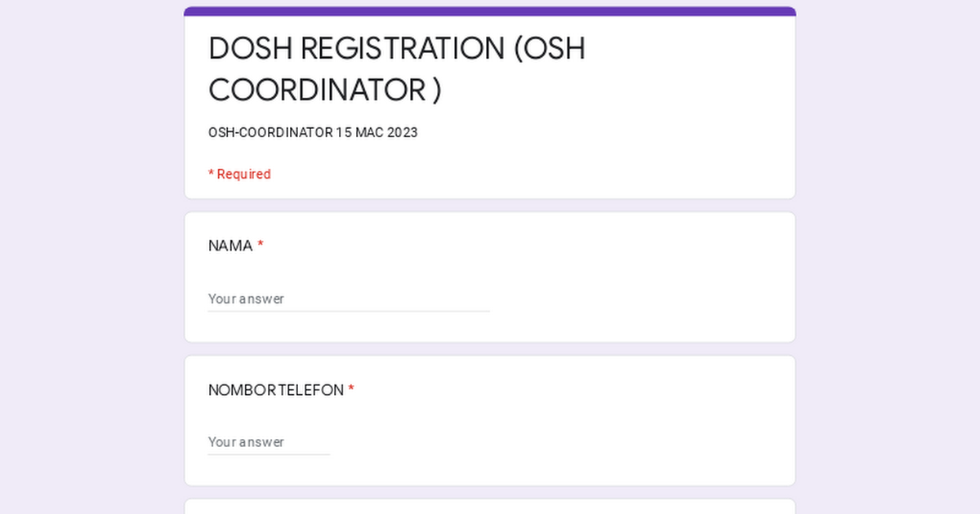Viewport: 980px width, 514px height.
Task: Select the OSH-COORDINATOR 15 MAC 2023 description
Action: point(313,132)
